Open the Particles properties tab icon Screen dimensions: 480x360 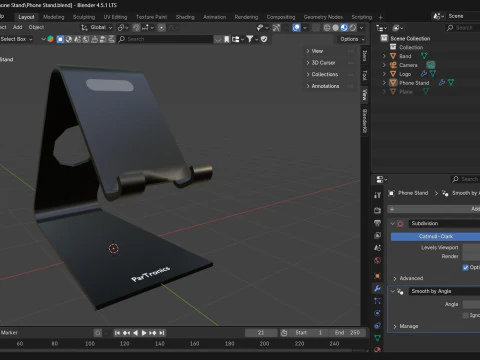click(x=377, y=301)
